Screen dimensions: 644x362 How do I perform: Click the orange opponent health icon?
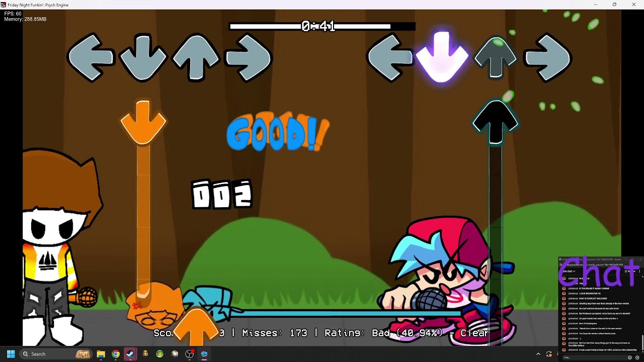pos(155,306)
